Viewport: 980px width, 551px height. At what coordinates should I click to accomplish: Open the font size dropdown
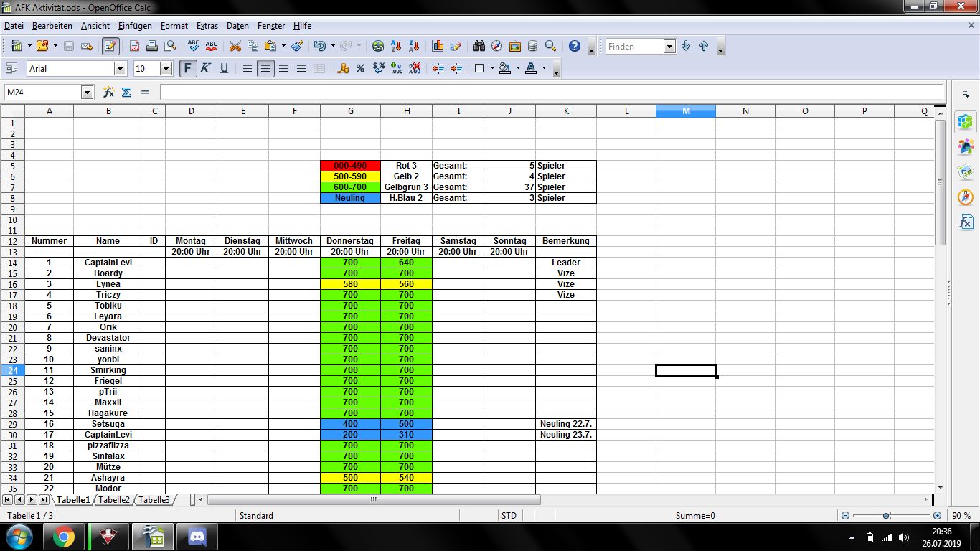(166, 68)
